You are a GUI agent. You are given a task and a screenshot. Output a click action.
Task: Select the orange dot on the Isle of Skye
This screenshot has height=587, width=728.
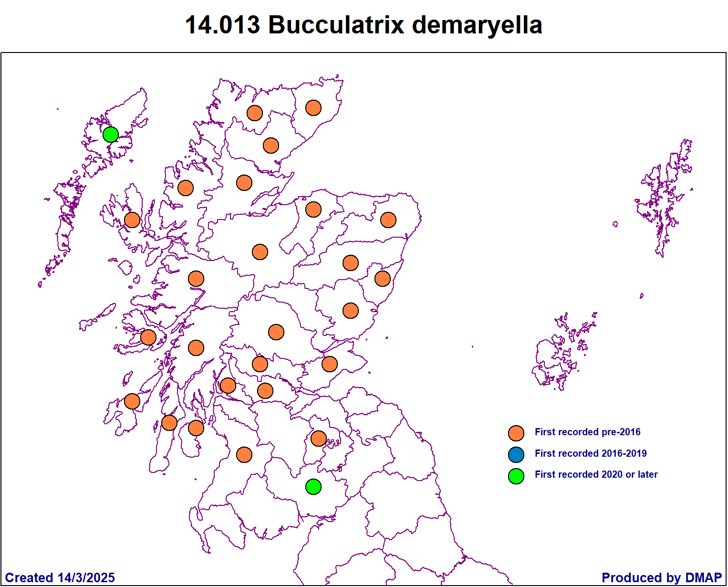132,220
